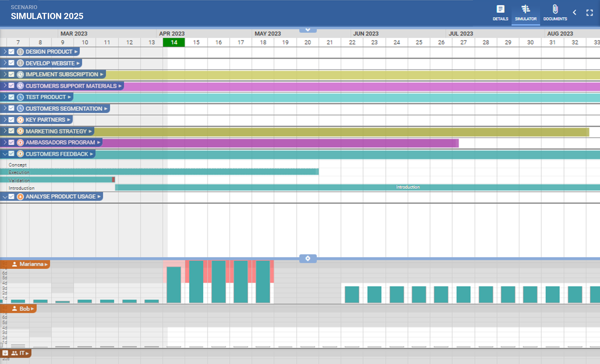Toggle the Key Partners checkbox

(x=11, y=120)
